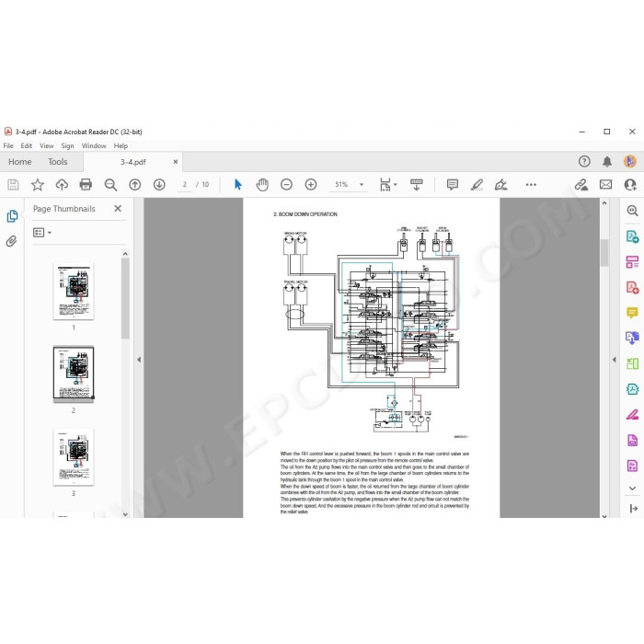Click thumbnails panel scrollbar handle

[x=125, y=298]
